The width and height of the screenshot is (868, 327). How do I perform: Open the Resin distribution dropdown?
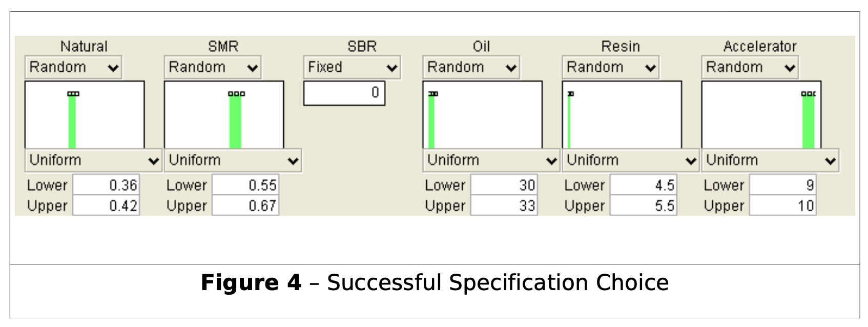coord(630,160)
